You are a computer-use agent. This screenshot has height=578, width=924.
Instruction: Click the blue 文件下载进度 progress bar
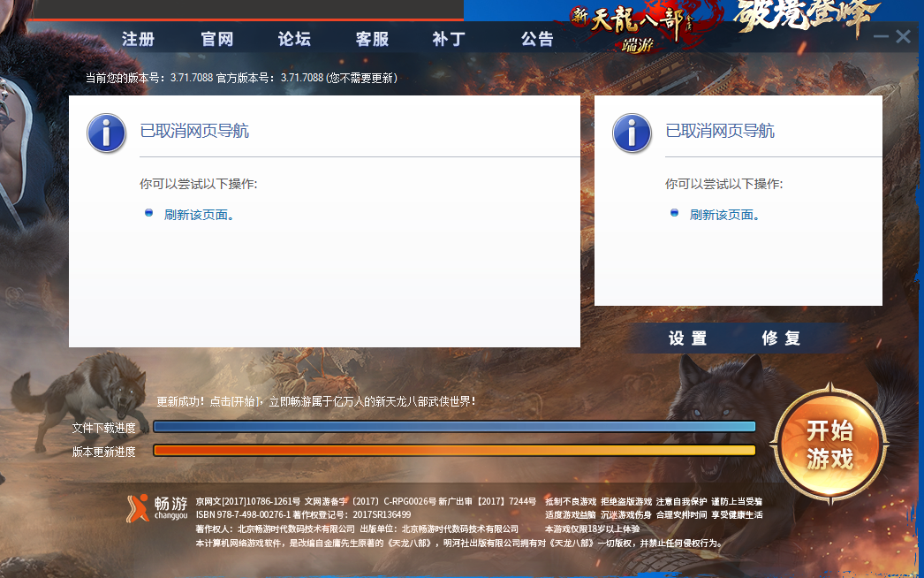[x=454, y=427]
